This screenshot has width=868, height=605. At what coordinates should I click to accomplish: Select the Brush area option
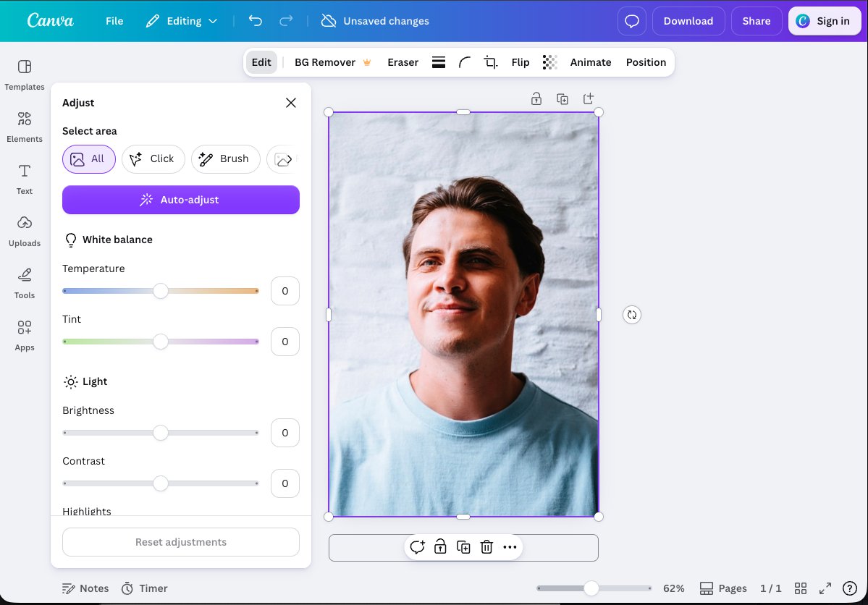pyautogui.click(x=225, y=159)
